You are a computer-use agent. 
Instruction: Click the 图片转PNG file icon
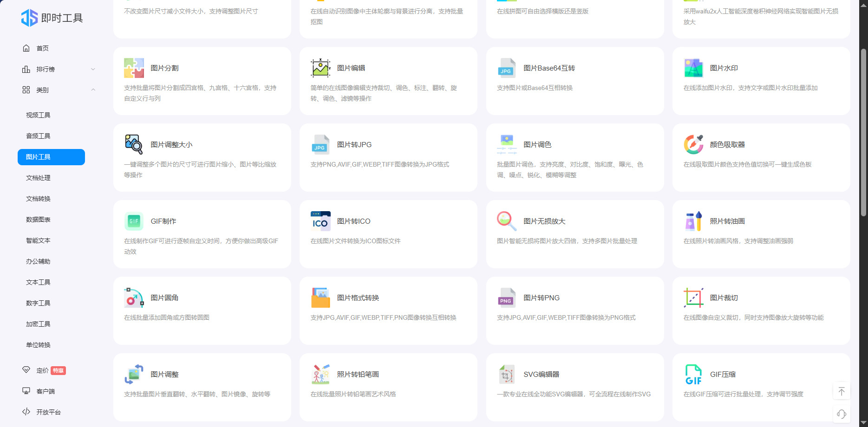507,298
